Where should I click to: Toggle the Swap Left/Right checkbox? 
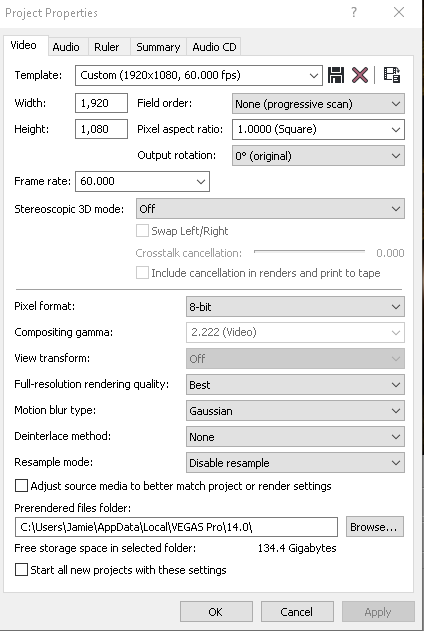[x=142, y=231]
